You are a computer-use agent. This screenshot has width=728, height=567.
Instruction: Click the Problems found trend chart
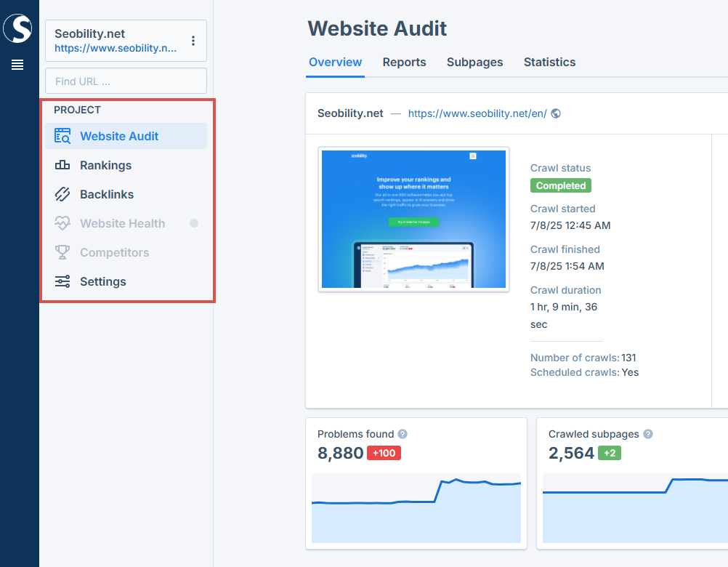[416, 508]
